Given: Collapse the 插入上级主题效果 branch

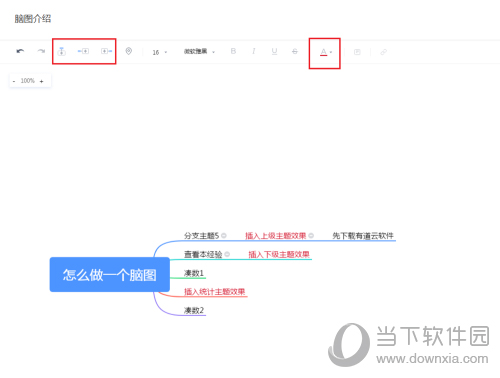Looking at the screenshot, I should (311, 236).
